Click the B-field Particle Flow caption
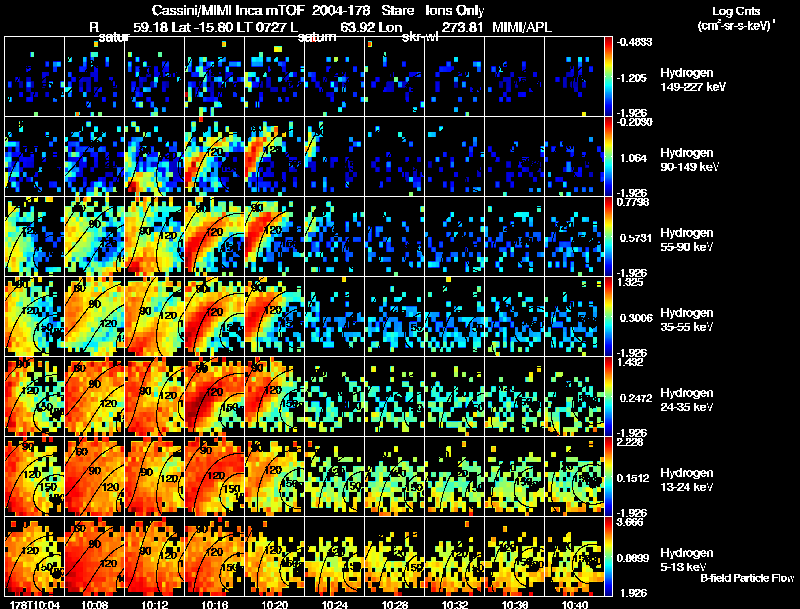This screenshot has height=609, width=800. click(747, 578)
